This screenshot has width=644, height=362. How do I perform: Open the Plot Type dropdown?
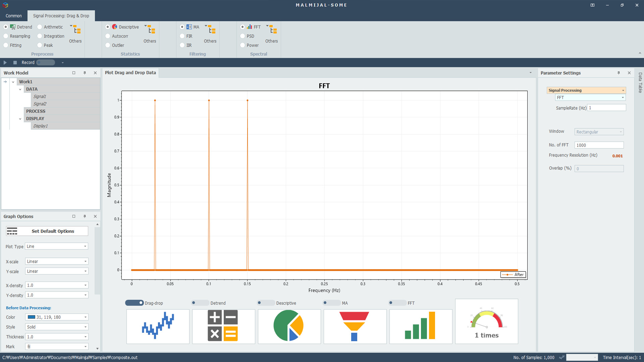click(56, 246)
